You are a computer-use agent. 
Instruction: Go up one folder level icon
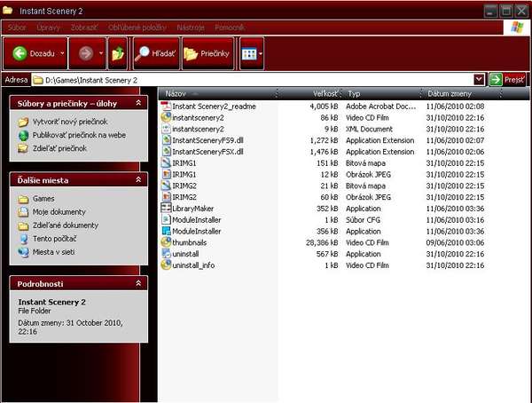tap(118, 53)
